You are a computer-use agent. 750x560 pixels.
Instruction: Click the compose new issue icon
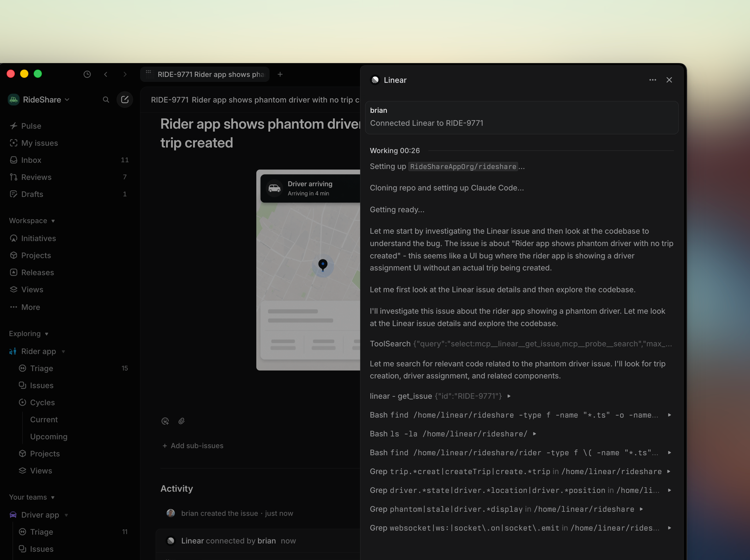tap(125, 100)
